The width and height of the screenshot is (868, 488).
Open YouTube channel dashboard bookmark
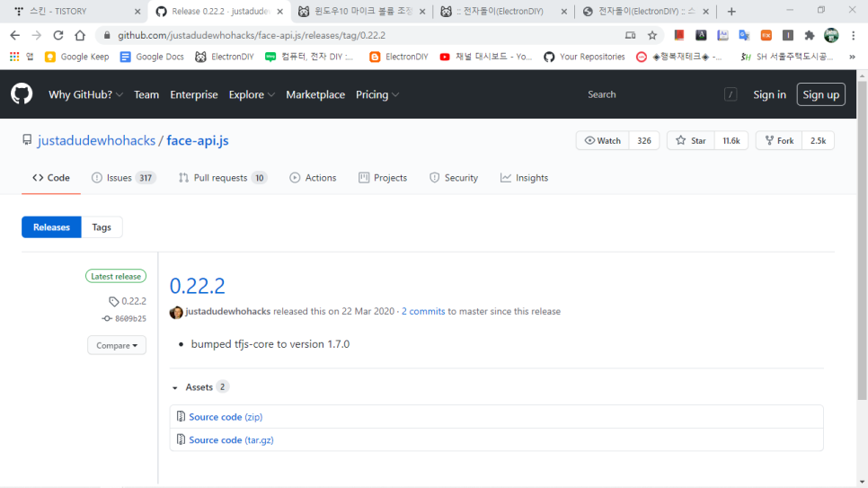click(485, 57)
